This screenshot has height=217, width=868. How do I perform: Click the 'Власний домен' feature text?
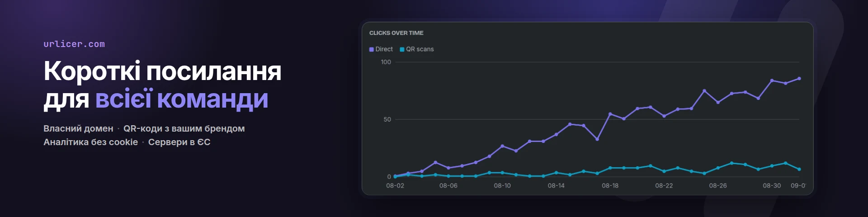[78, 128]
